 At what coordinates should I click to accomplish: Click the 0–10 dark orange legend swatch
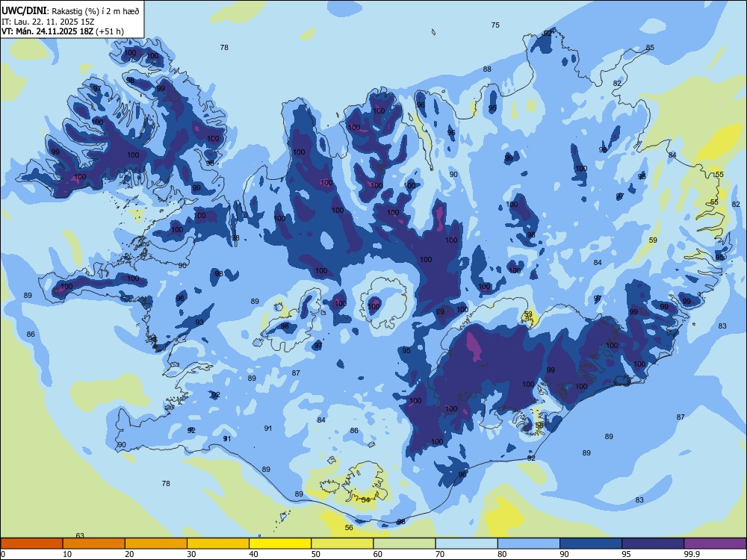point(31,544)
